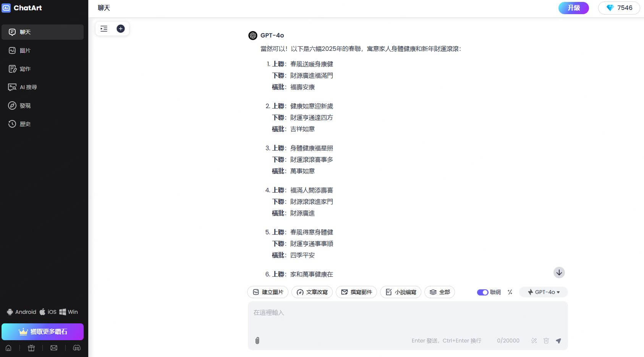644x357 pixels.
Task: Open the GPT-4o model dropdown
Action: pyautogui.click(x=544, y=292)
